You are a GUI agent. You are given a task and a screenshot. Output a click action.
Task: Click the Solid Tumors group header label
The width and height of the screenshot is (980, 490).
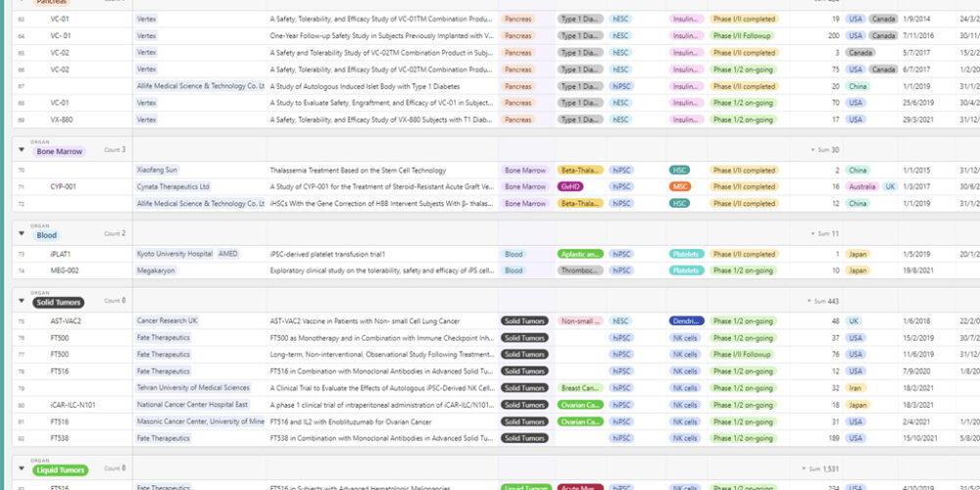pos(59,303)
